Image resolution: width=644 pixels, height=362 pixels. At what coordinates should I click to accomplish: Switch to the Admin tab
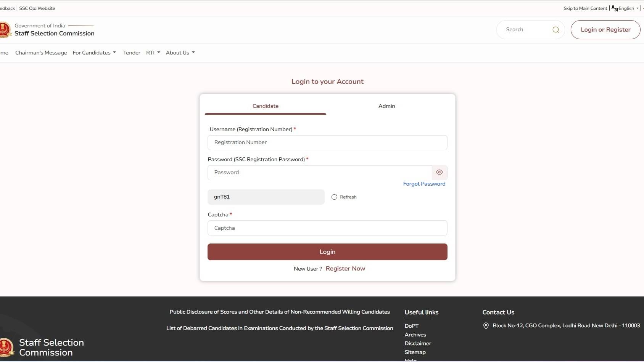click(x=386, y=106)
